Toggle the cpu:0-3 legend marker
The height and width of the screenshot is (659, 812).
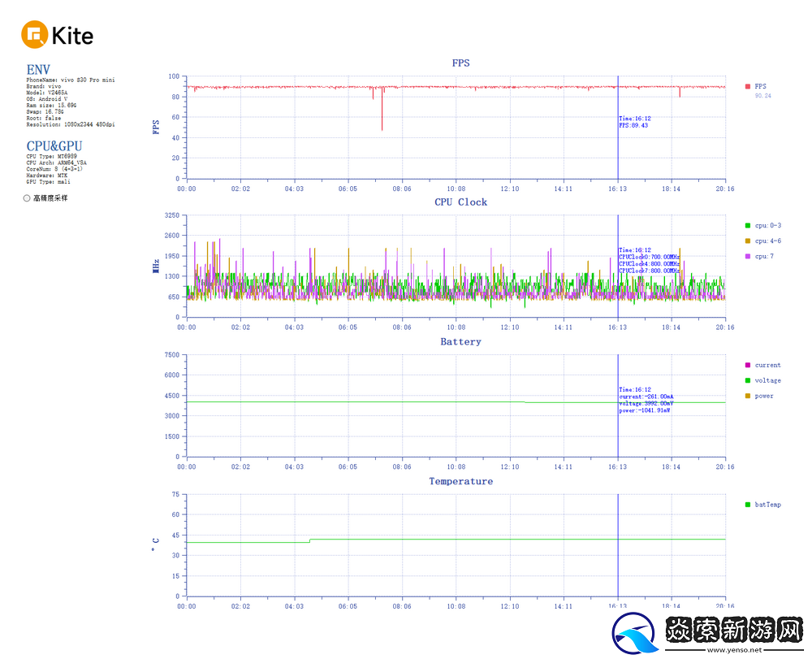(748, 225)
